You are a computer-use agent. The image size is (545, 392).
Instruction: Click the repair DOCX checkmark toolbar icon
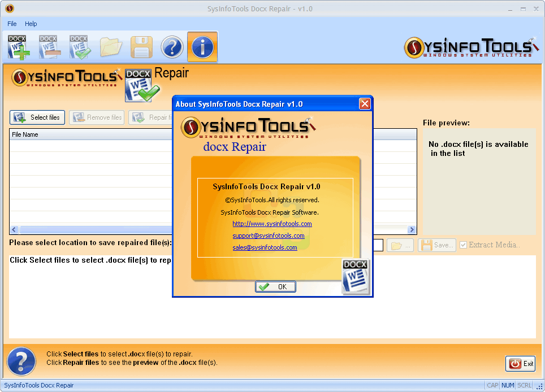click(80, 46)
